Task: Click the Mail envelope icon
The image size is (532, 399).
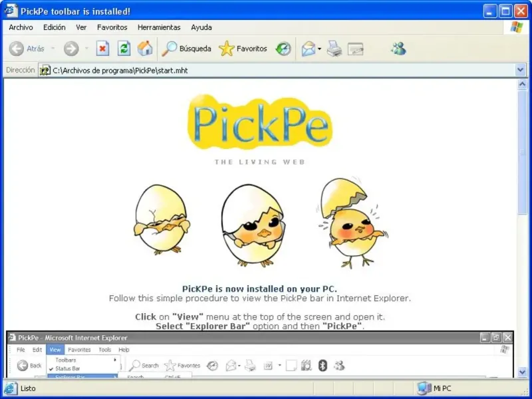Action: pos(308,49)
